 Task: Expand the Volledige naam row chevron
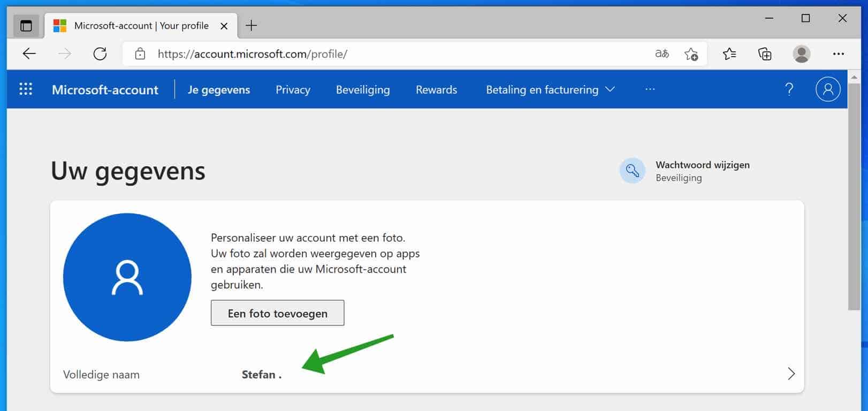click(x=791, y=374)
